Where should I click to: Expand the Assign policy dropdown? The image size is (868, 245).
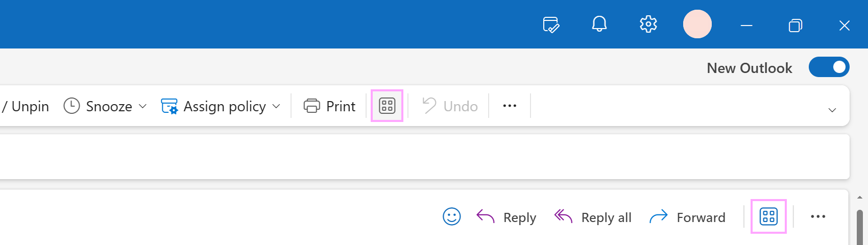tap(276, 106)
